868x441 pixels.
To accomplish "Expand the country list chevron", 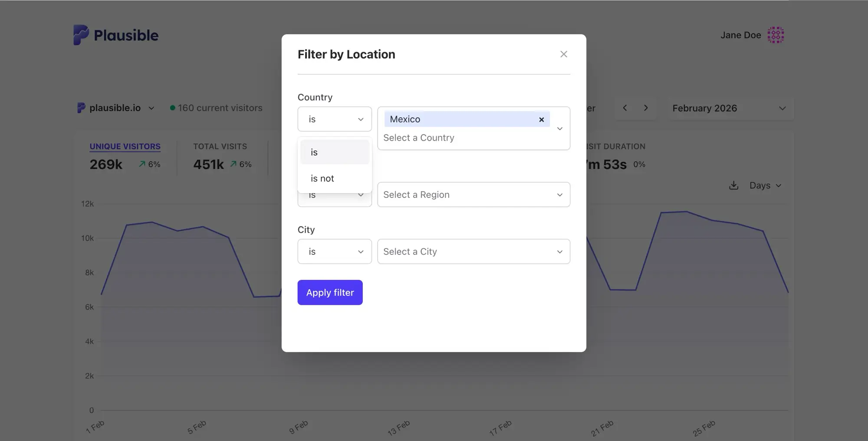I will click(x=560, y=128).
